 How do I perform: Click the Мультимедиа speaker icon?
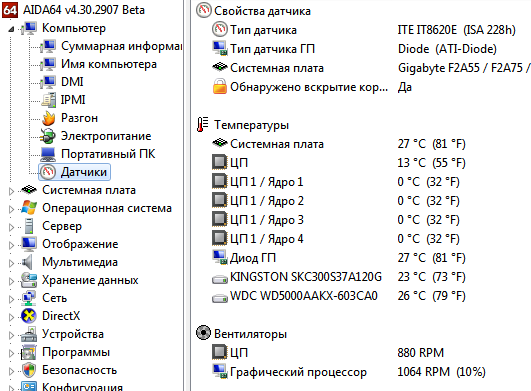click(x=27, y=262)
